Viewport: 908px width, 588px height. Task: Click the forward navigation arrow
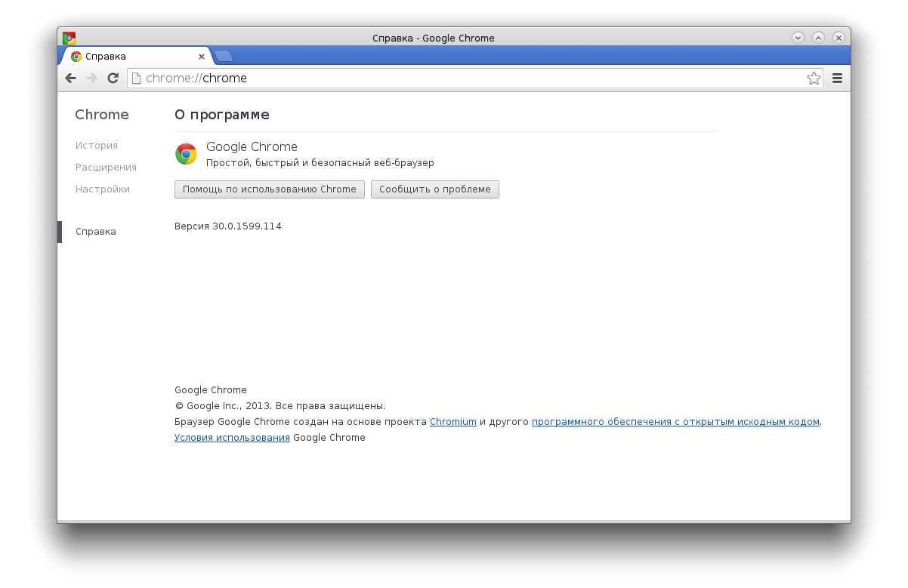(x=91, y=78)
